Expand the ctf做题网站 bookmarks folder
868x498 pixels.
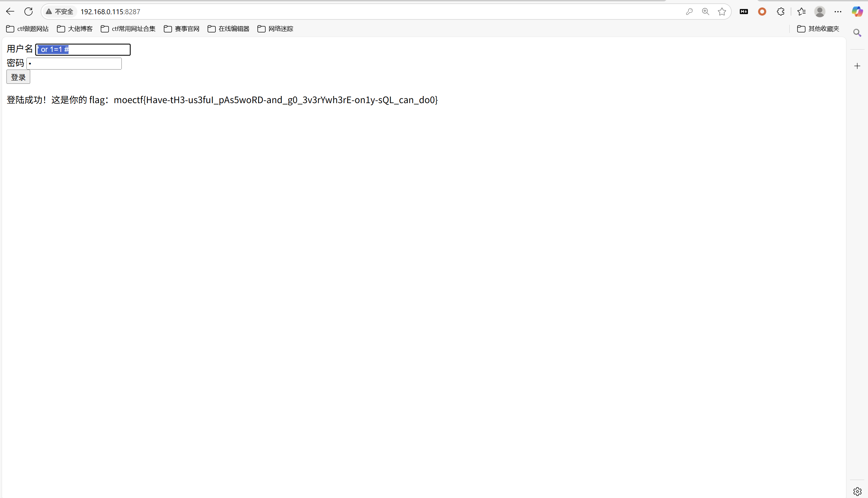[27, 29]
